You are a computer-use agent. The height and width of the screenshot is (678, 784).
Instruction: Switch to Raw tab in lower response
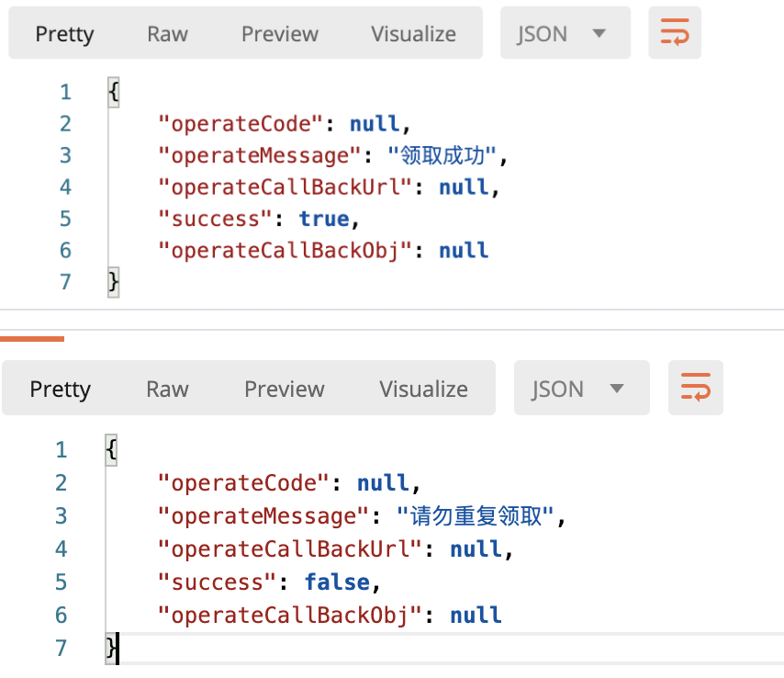tap(167, 389)
